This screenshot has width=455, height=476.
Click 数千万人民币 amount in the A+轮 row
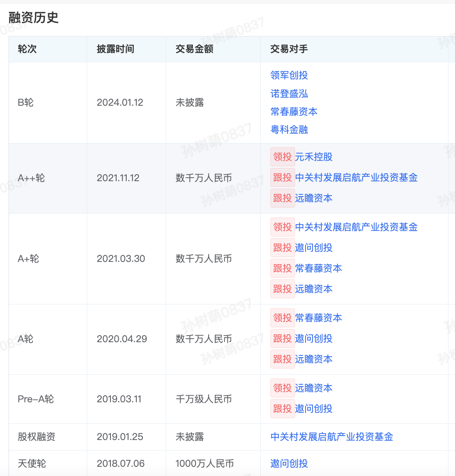204,259
